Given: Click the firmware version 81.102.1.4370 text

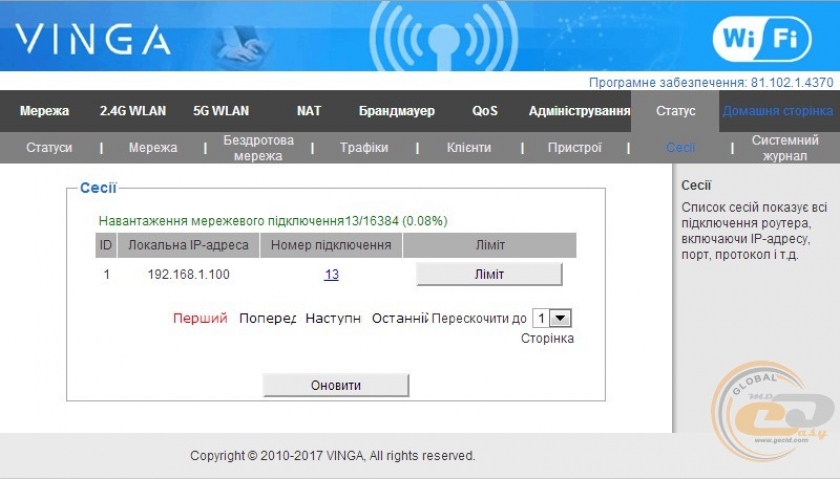Looking at the screenshot, I should tap(792, 83).
